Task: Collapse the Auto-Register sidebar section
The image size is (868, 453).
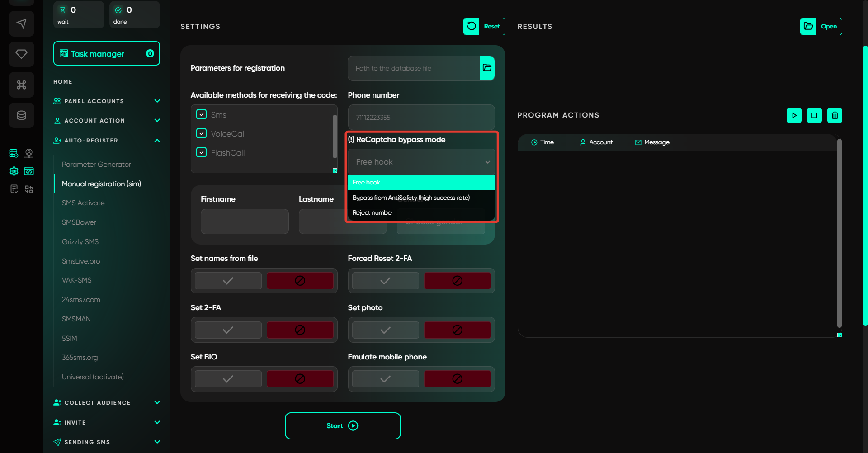Action: click(157, 141)
